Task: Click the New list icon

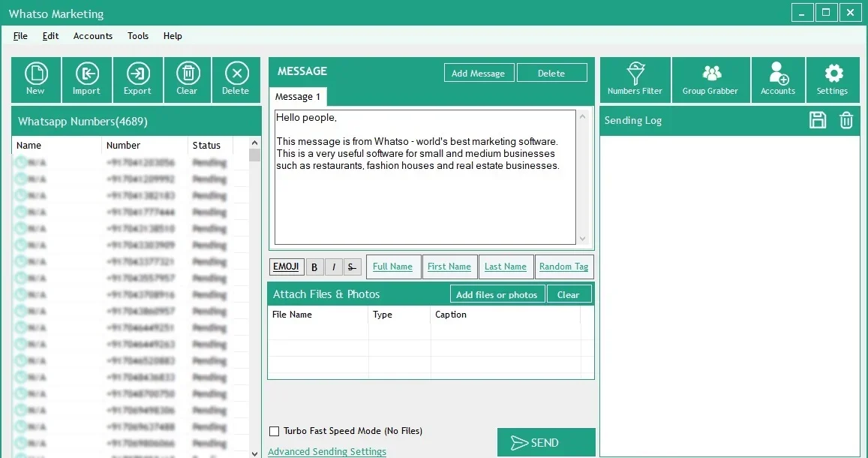Action: [36, 80]
